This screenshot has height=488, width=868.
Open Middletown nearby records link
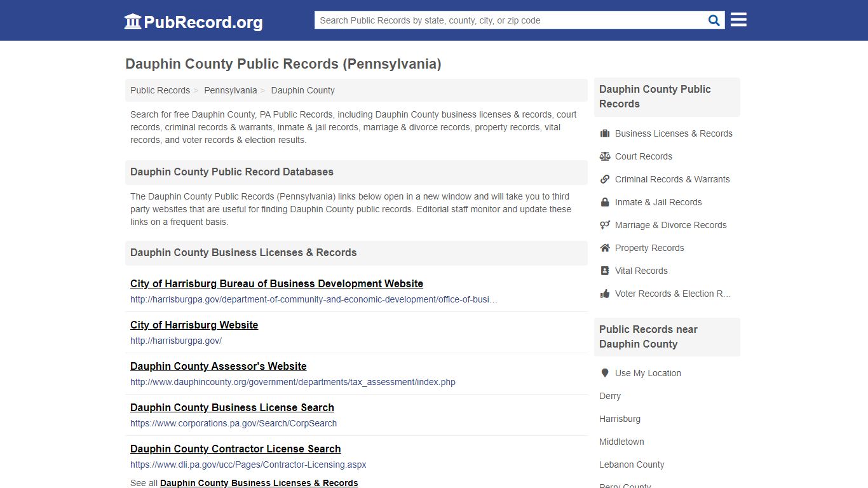tap(621, 442)
